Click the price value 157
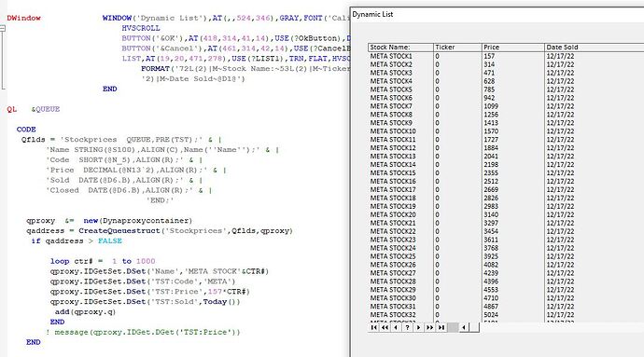 coord(489,56)
